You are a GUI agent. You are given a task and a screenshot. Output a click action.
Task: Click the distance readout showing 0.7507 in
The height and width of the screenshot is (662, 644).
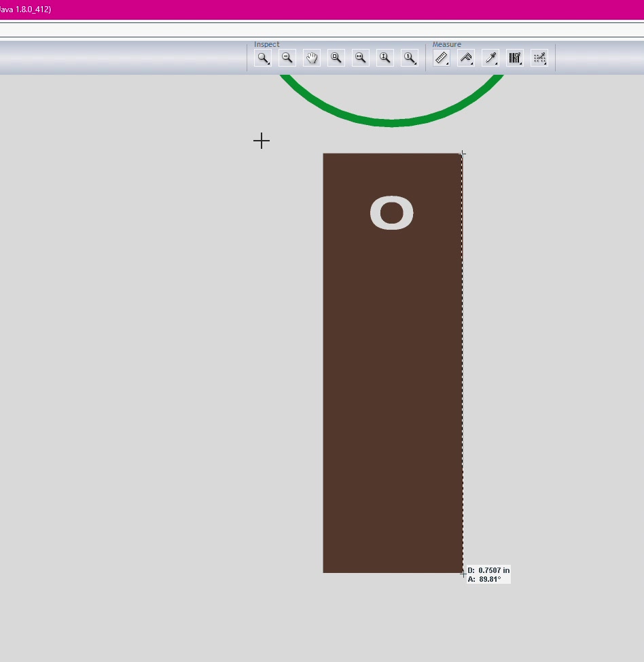point(487,570)
